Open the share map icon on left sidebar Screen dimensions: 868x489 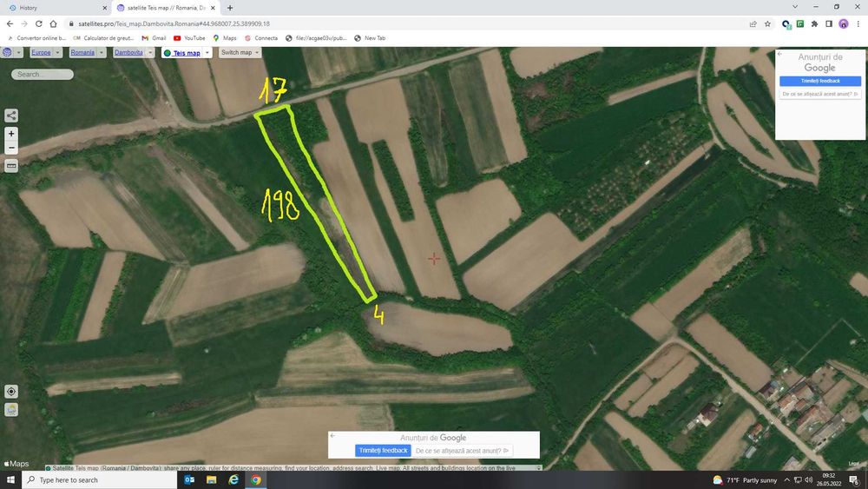[x=11, y=116]
